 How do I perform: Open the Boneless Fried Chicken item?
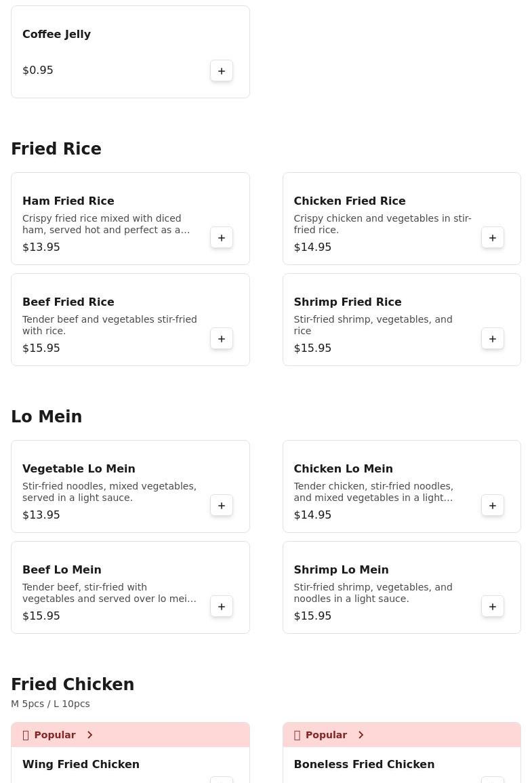click(364, 765)
